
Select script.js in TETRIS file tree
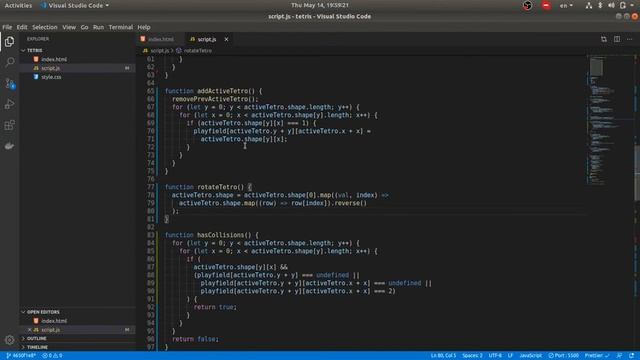pos(51,68)
